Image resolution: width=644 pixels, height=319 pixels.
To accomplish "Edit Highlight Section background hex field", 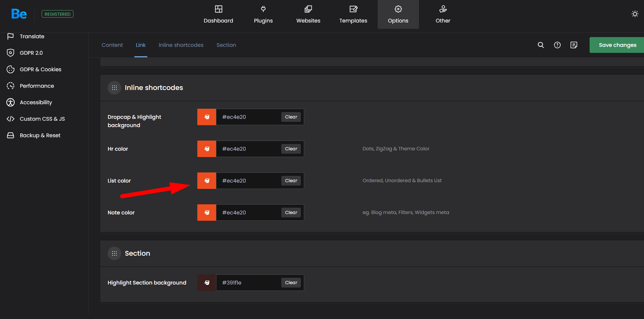I will point(248,283).
